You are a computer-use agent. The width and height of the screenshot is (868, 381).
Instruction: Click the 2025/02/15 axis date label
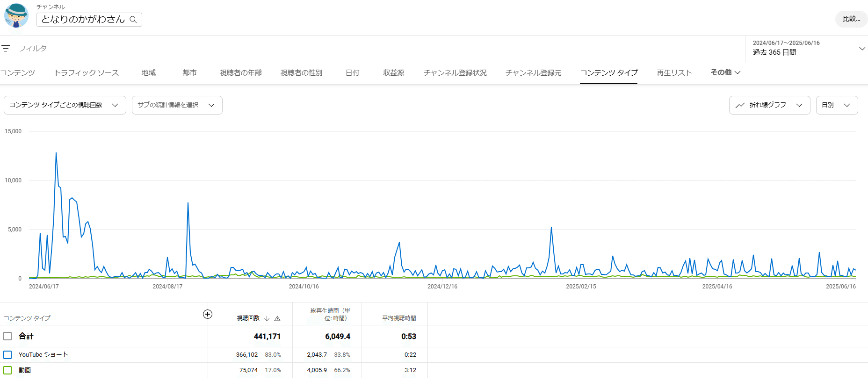coord(581,287)
